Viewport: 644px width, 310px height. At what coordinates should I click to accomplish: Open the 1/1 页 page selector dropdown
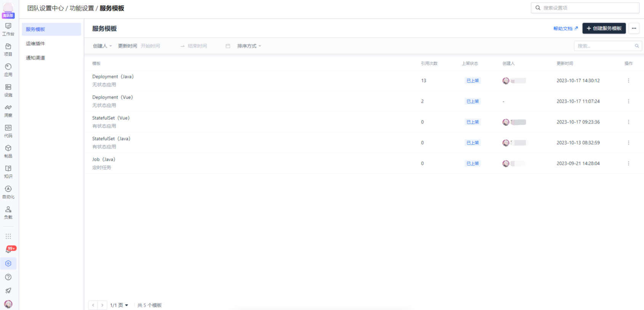click(x=119, y=305)
